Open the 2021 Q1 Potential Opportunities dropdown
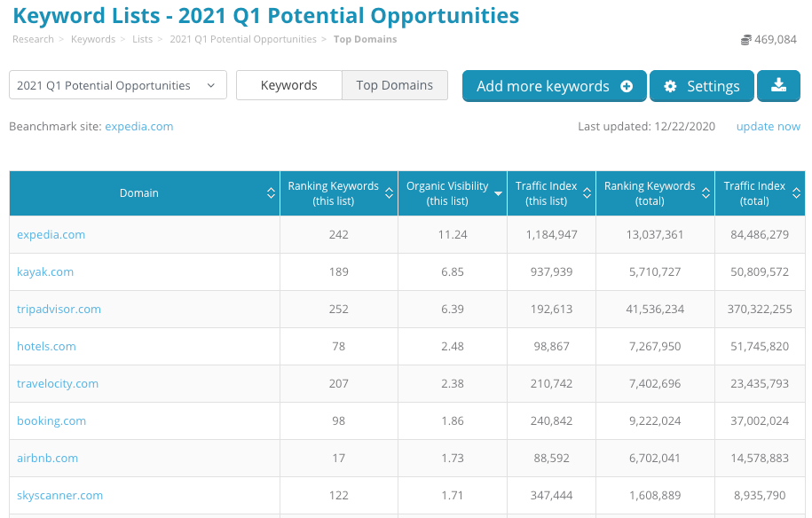Image resolution: width=812 pixels, height=518 pixels. (x=117, y=85)
